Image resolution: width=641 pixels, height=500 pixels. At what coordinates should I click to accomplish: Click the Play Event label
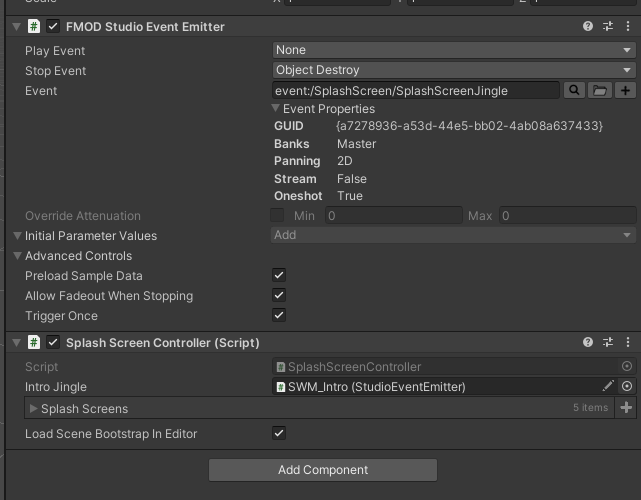click(x=55, y=51)
